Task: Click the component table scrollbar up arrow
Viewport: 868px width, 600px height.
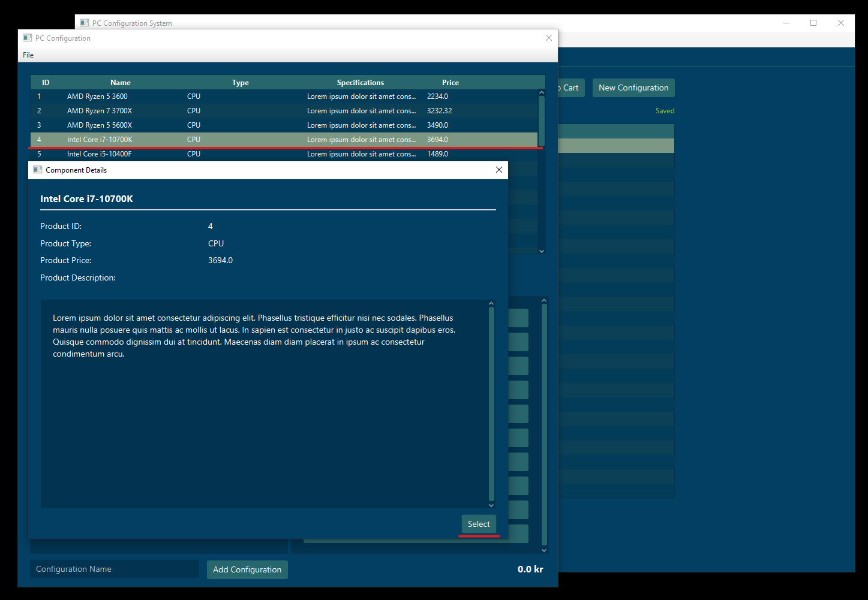Action: [x=542, y=92]
